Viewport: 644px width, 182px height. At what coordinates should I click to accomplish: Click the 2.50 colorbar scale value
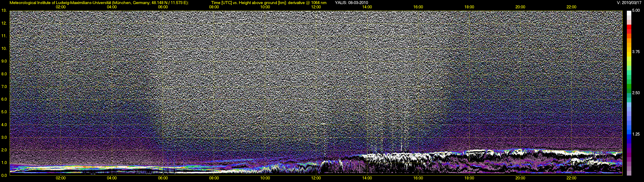(636, 93)
